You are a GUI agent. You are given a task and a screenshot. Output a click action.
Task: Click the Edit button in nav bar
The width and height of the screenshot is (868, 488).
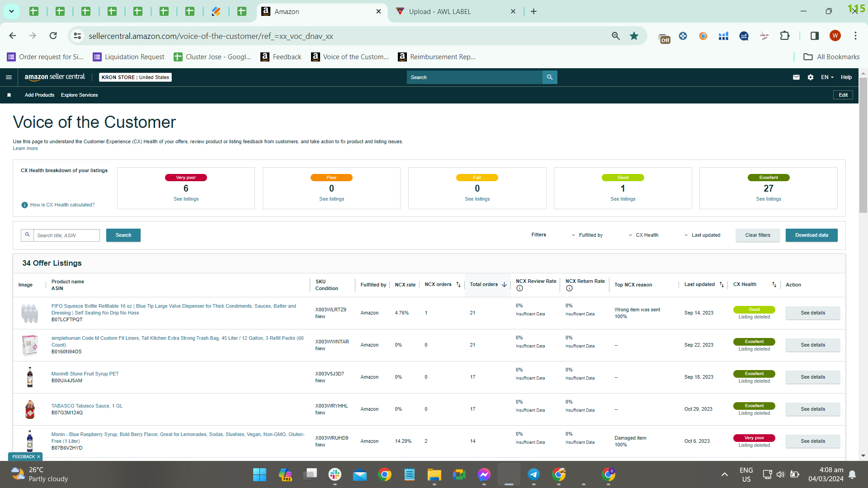pyautogui.click(x=843, y=95)
